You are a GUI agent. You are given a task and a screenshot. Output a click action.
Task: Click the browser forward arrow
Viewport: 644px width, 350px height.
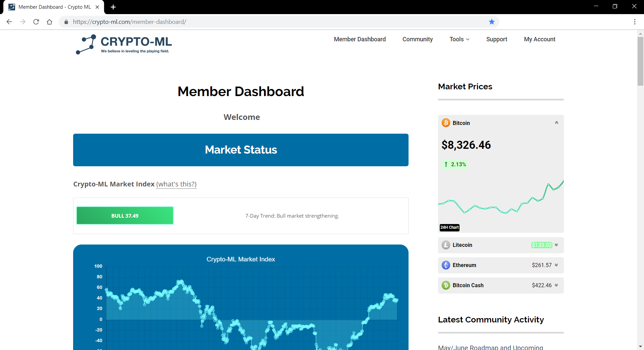point(23,22)
